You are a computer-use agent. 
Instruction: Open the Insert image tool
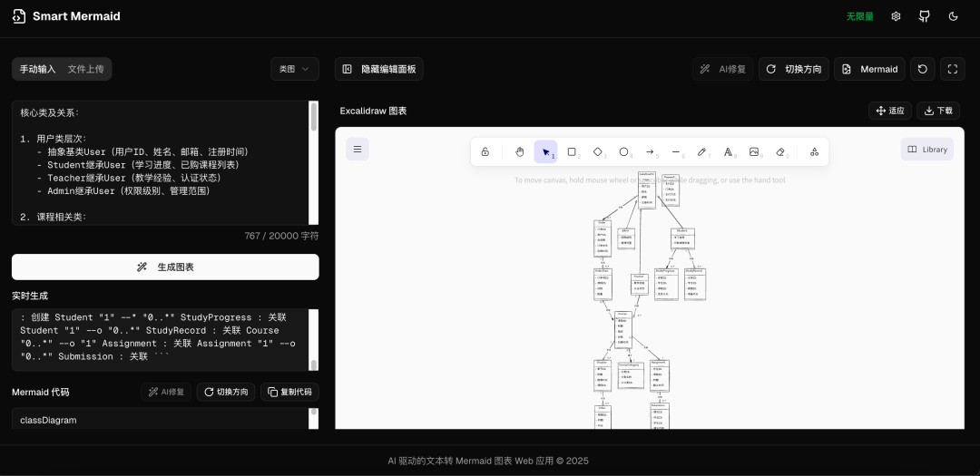tap(754, 151)
